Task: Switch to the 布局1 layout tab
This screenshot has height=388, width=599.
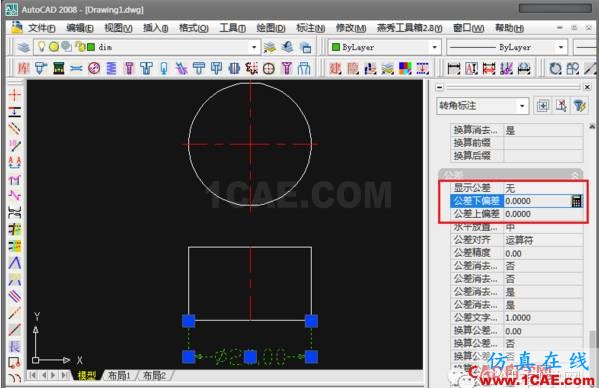Action: [119, 375]
